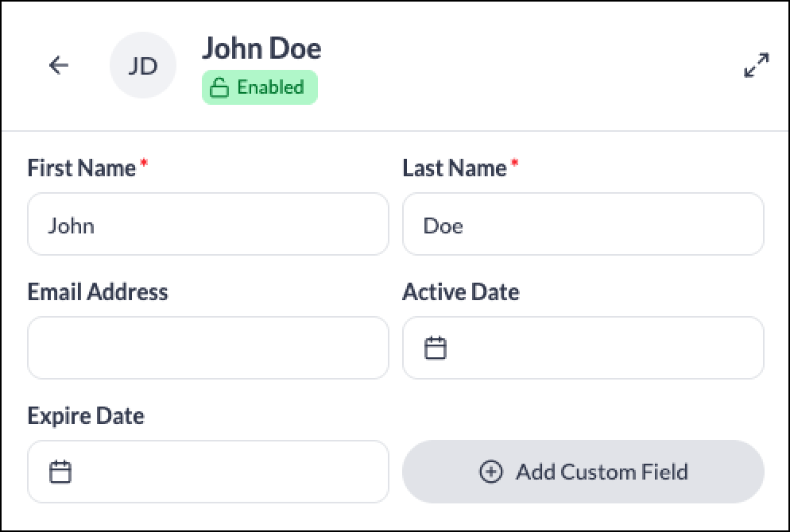
Task: Focus the First Name field containing John
Action: pos(208,224)
